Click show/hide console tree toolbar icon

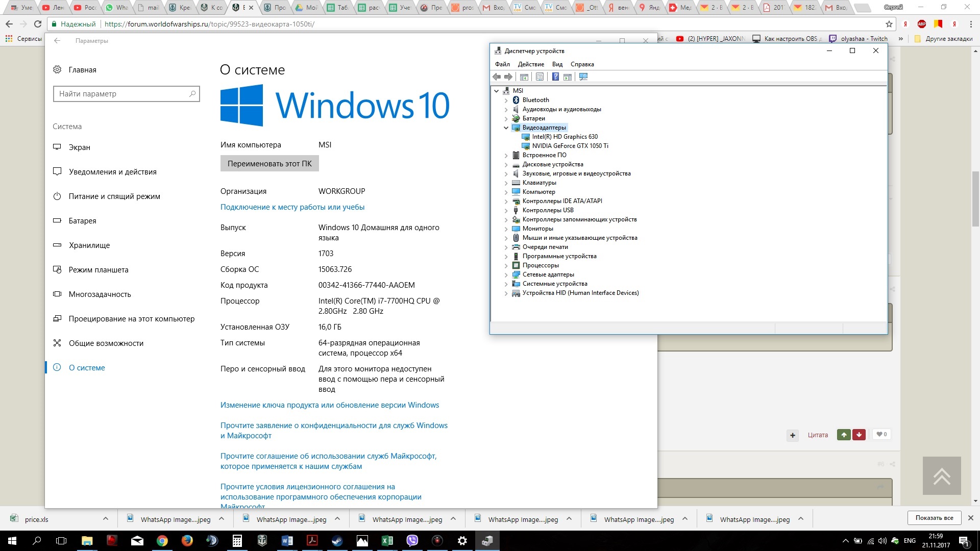pos(524,77)
